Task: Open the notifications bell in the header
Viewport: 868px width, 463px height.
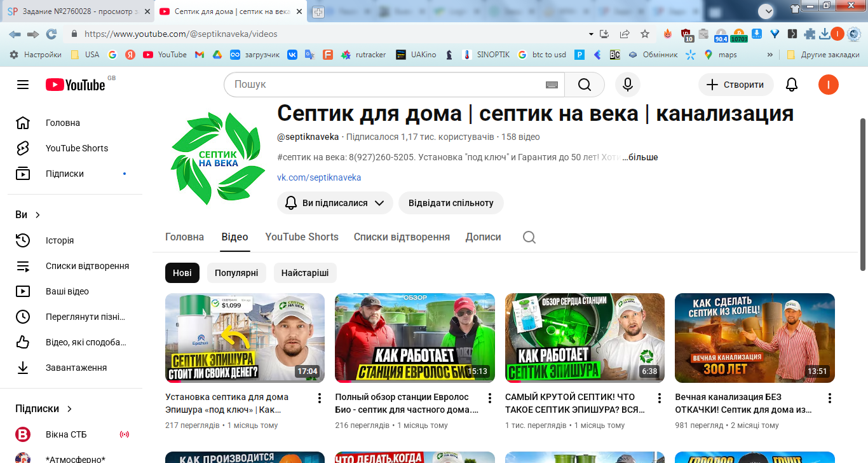Action: (792, 85)
